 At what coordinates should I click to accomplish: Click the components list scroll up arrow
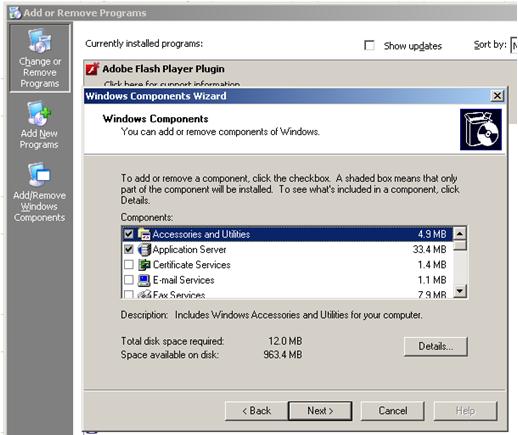[x=460, y=234]
